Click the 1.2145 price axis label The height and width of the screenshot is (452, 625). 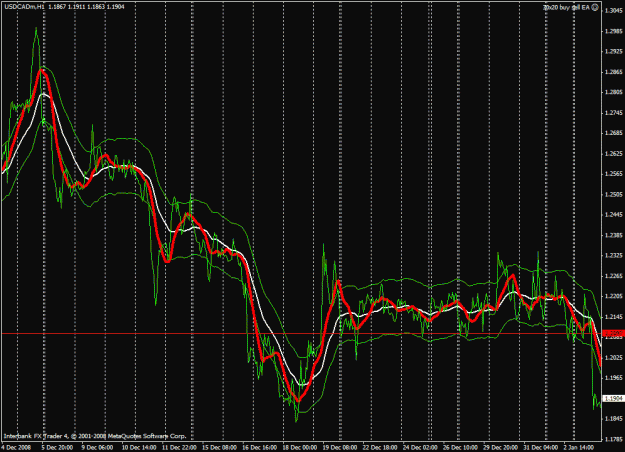[614, 317]
